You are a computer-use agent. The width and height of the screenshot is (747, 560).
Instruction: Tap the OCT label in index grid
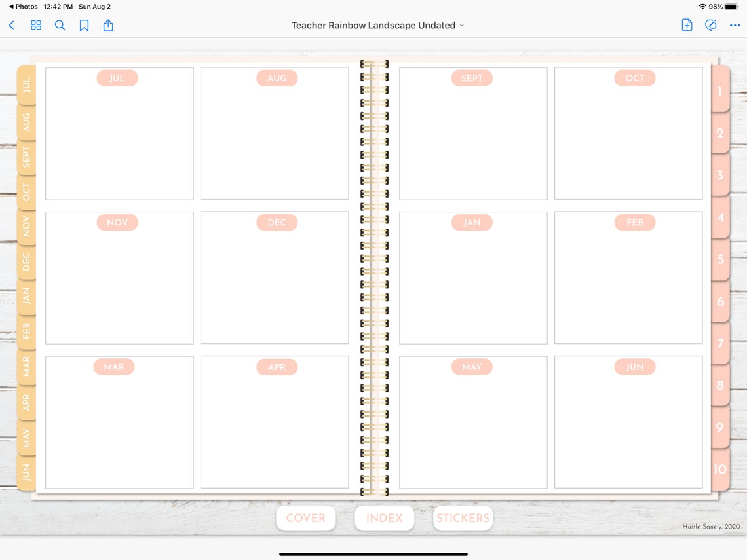point(634,78)
